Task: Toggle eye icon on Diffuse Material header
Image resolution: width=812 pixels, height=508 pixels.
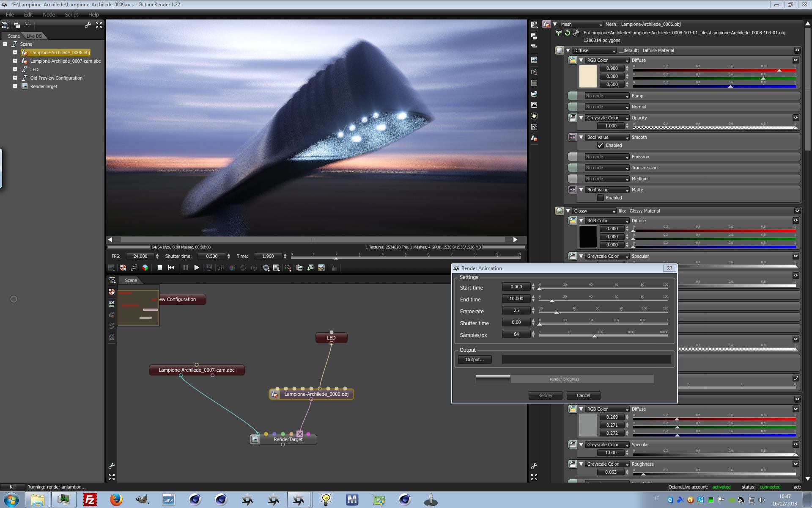Action: (x=797, y=50)
